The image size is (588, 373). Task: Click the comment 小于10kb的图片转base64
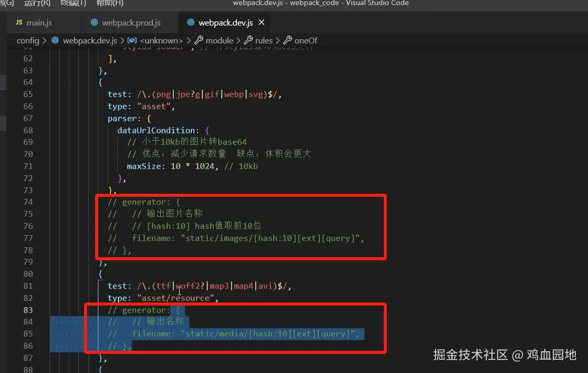click(187, 142)
